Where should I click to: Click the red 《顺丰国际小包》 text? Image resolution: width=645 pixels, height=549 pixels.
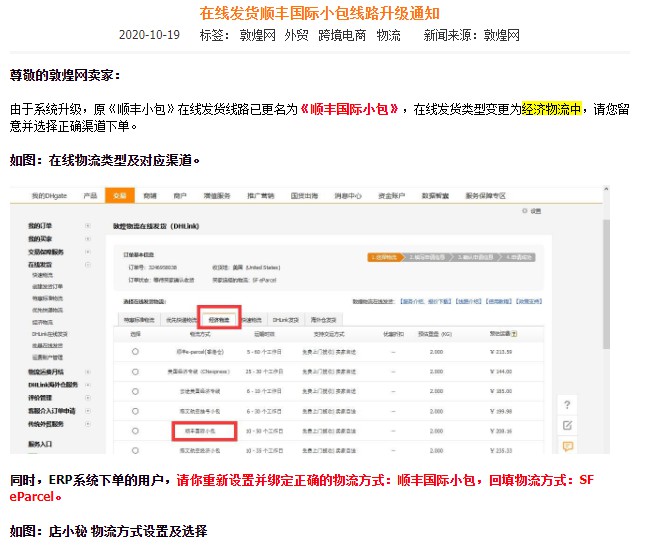tap(349, 109)
